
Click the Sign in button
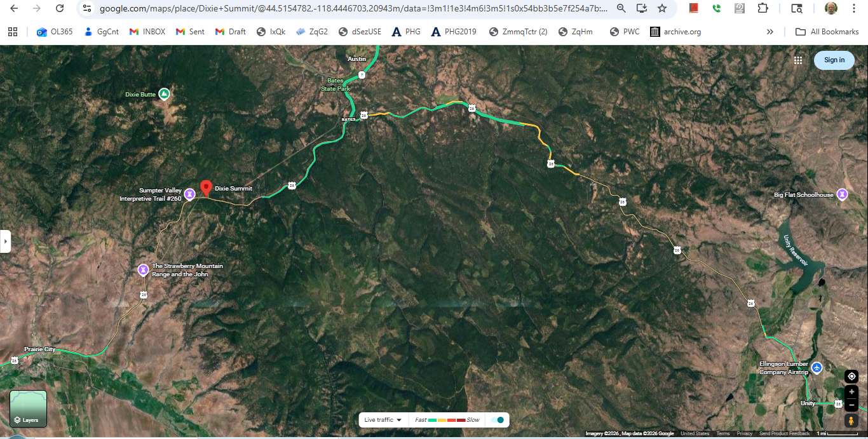(x=834, y=60)
